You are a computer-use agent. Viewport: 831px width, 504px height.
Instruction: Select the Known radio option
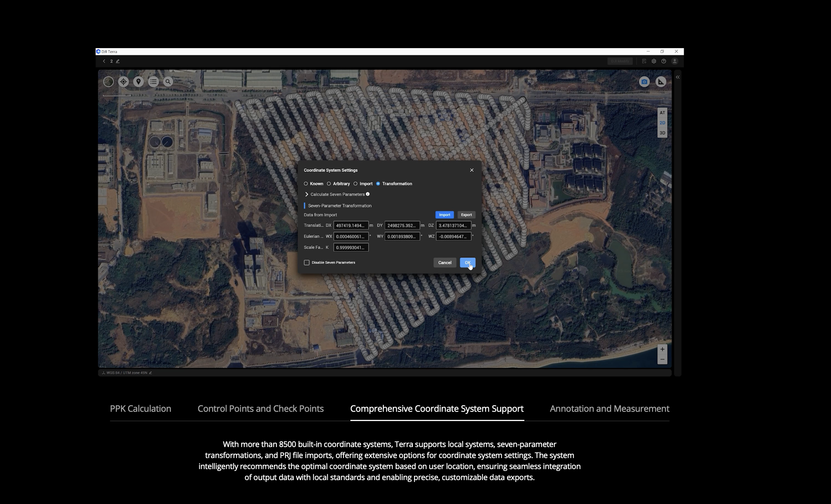click(306, 184)
